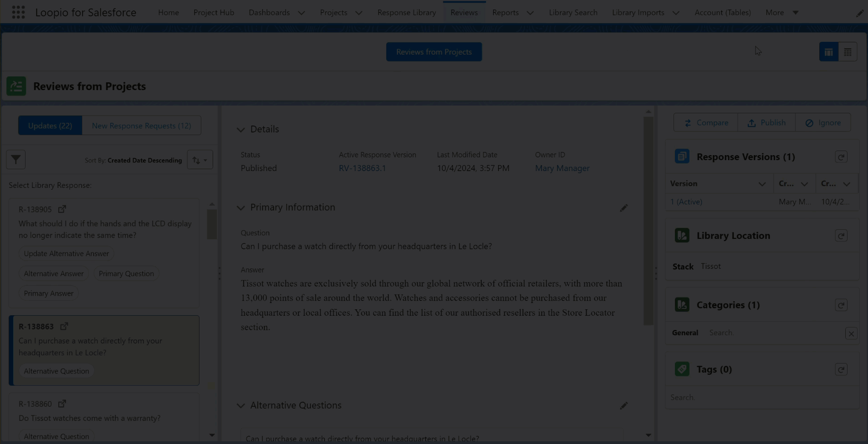Click the Update Alternative Answer pill
The width and height of the screenshot is (868, 444).
[x=66, y=253]
